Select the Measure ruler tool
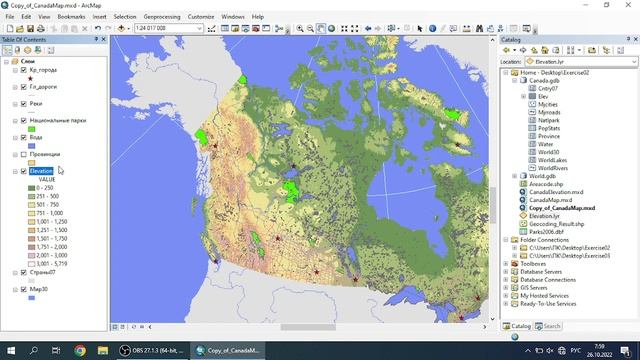The image size is (640, 360). click(x=467, y=29)
